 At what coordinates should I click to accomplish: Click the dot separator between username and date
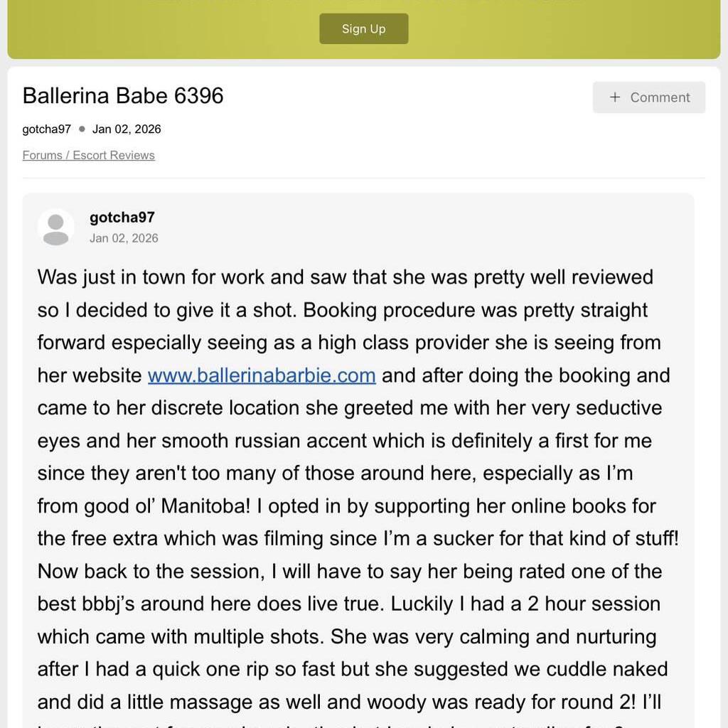82,129
